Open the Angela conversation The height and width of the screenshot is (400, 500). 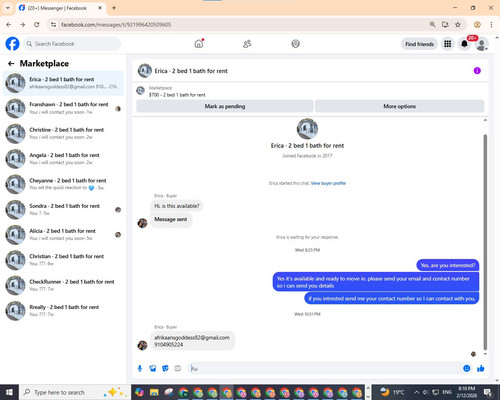pos(63,159)
